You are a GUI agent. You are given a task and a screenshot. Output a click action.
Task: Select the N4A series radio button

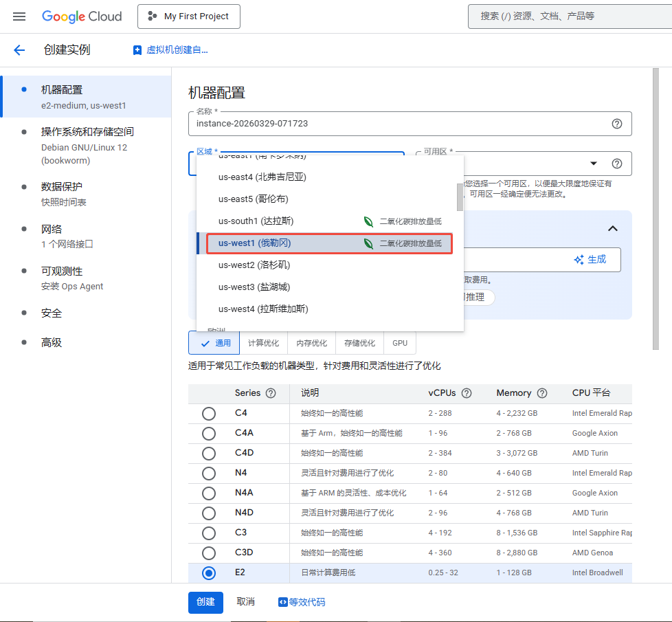(209, 493)
